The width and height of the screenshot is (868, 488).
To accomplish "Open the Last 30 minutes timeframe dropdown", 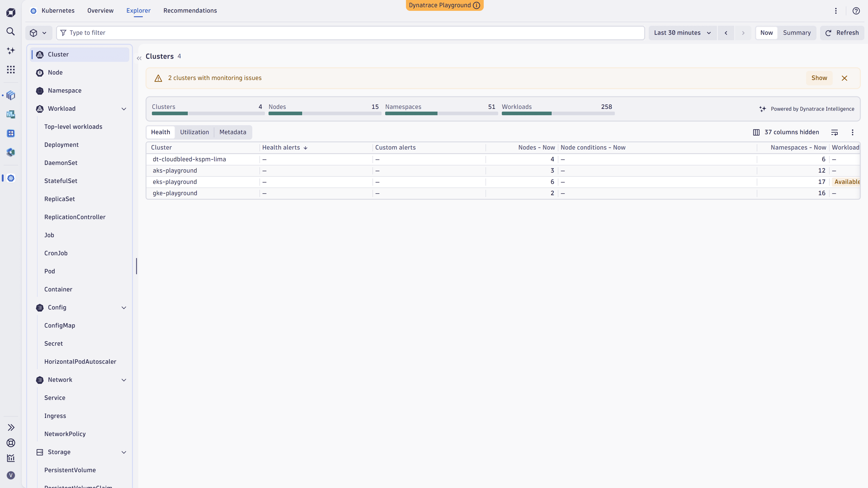I will (683, 33).
